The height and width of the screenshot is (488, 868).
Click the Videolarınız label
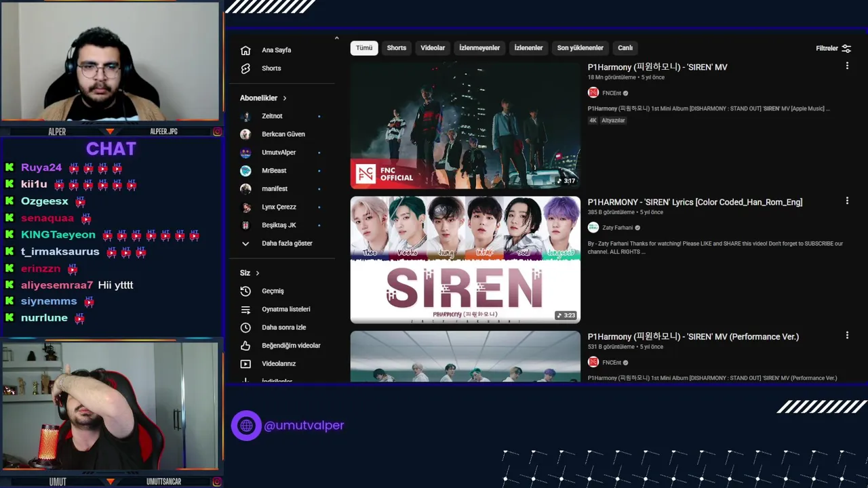click(279, 364)
